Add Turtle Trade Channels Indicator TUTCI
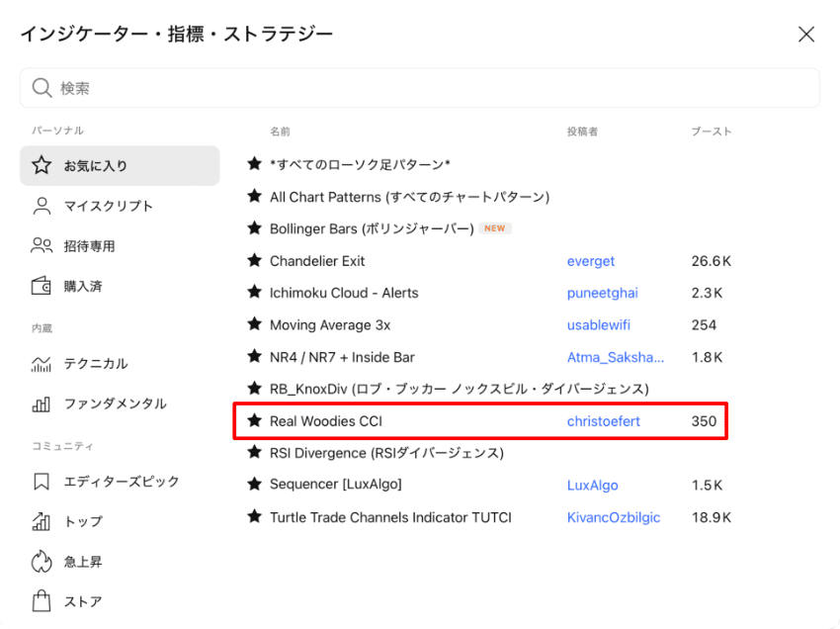Image resolution: width=840 pixels, height=629 pixels. (390, 517)
